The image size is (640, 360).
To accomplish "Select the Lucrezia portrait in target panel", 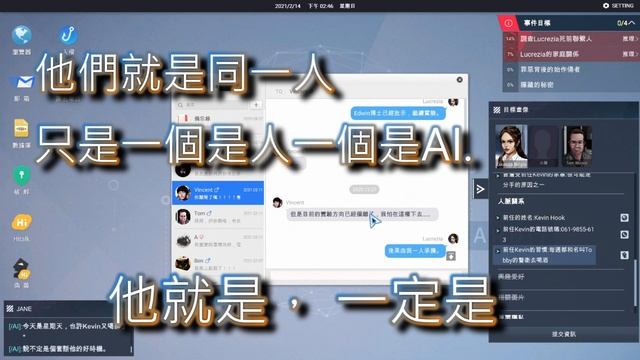I will (511, 147).
